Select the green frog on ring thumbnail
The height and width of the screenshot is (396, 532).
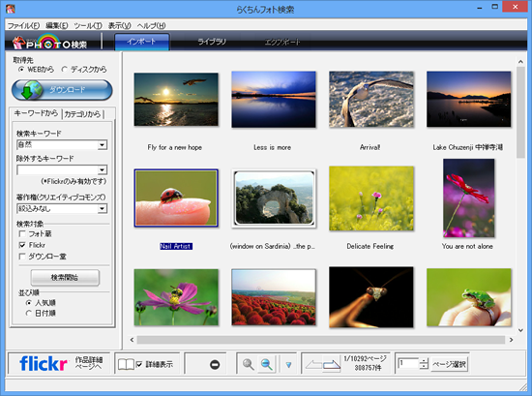tap(468, 297)
